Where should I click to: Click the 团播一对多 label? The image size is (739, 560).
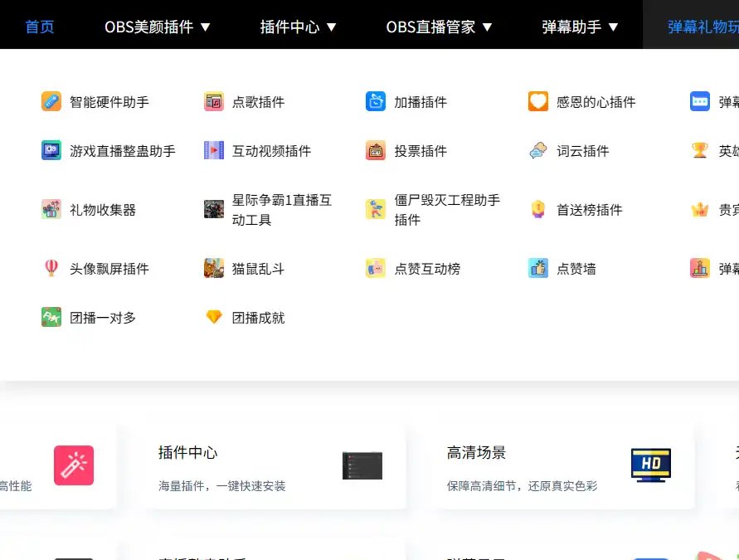[103, 318]
